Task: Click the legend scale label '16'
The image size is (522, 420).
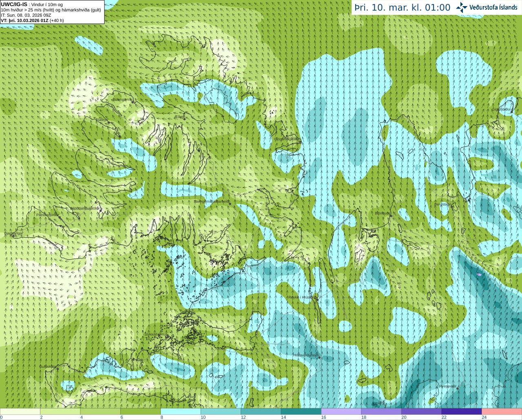Action: point(323,417)
